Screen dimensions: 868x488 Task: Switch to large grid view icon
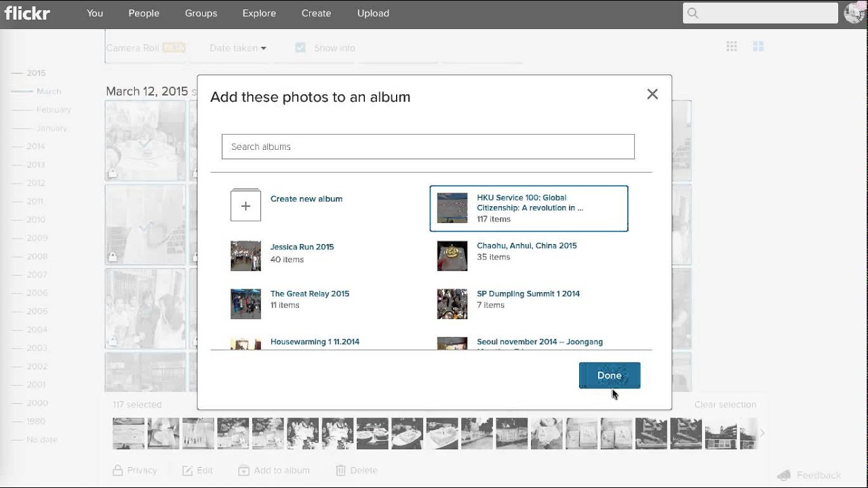pyautogui.click(x=758, y=46)
